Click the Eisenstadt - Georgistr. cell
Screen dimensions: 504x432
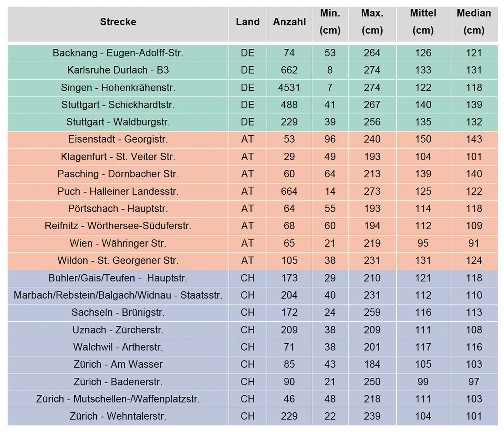point(118,139)
